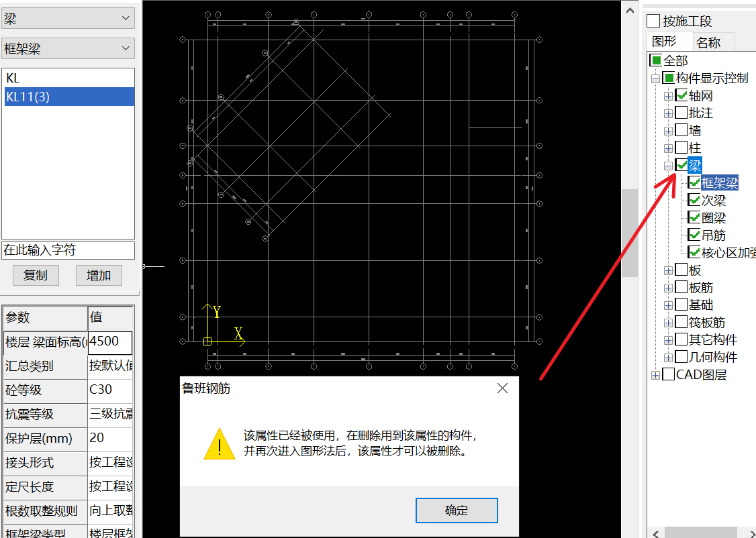Click the 值 column header

tap(110, 318)
